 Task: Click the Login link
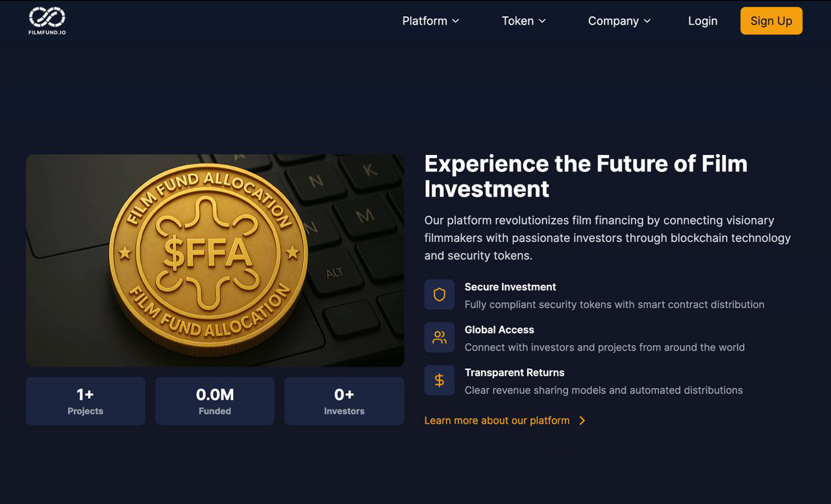coord(702,21)
